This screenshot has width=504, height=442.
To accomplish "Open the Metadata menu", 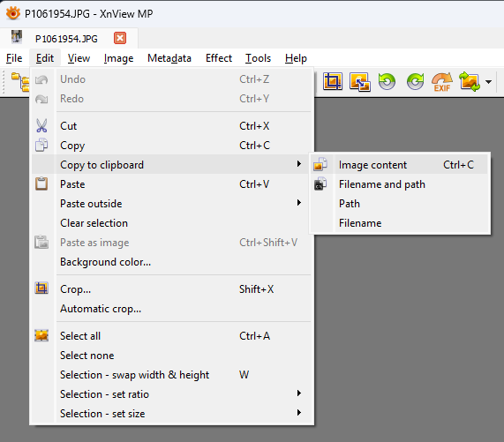I will point(169,58).
